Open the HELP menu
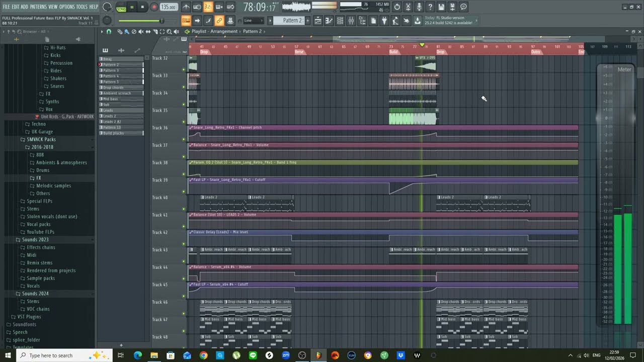This screenshot has width=644, height=362. tap(94, 7)
